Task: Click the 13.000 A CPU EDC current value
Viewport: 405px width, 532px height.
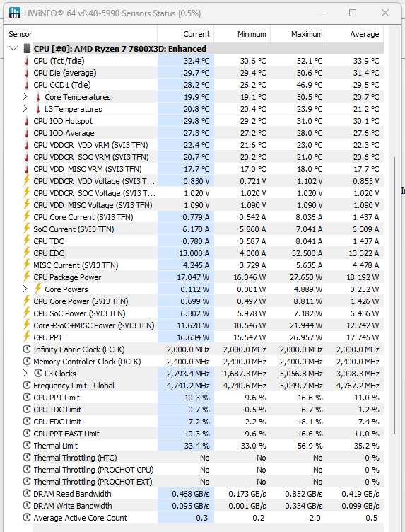Action: pos(194,253)
